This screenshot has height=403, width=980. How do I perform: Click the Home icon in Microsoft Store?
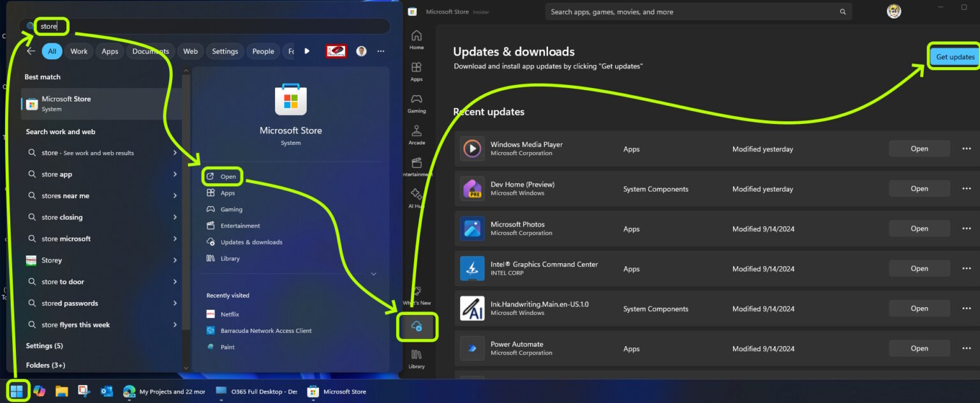coord(417,40)
